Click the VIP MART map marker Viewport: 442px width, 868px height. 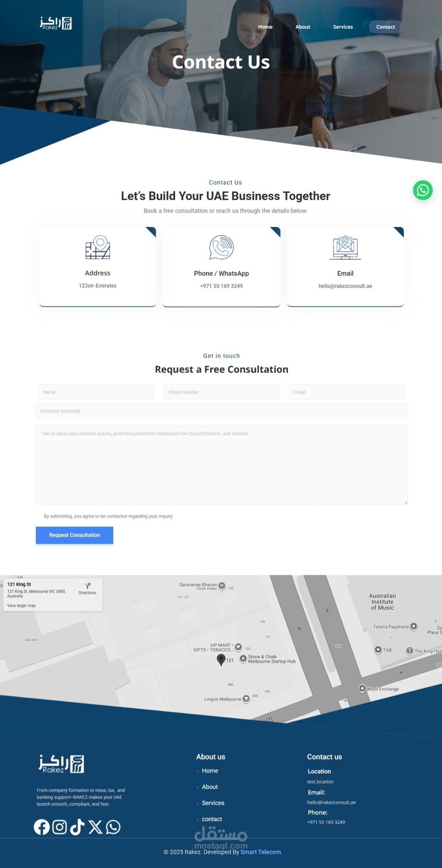pyautogui.click(x=238, y=647)
